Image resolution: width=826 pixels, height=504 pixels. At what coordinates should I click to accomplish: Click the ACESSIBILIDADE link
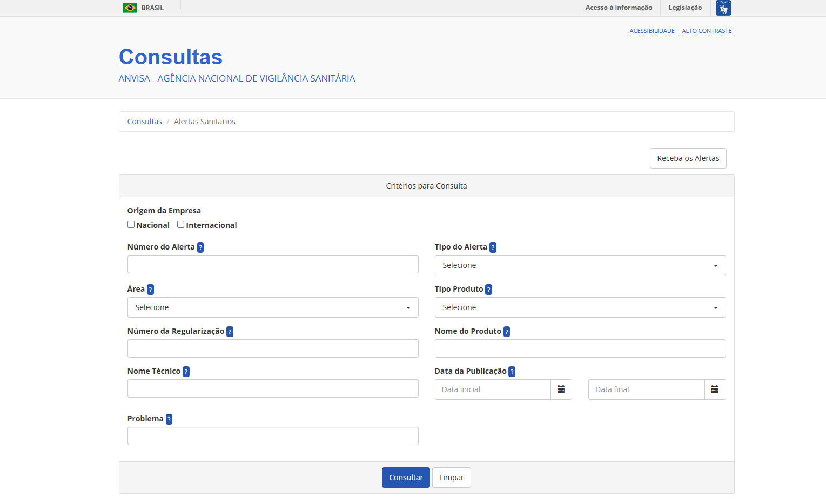pos(652,31)
